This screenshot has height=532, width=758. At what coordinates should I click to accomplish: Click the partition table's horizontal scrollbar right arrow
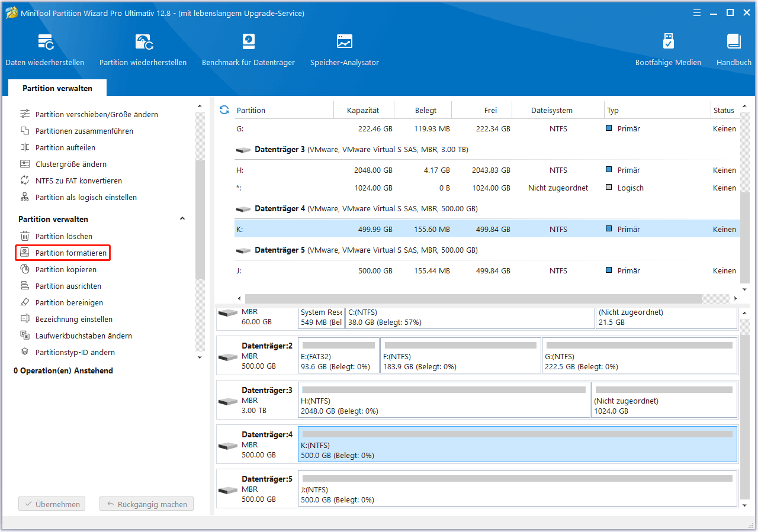(735, 299)
